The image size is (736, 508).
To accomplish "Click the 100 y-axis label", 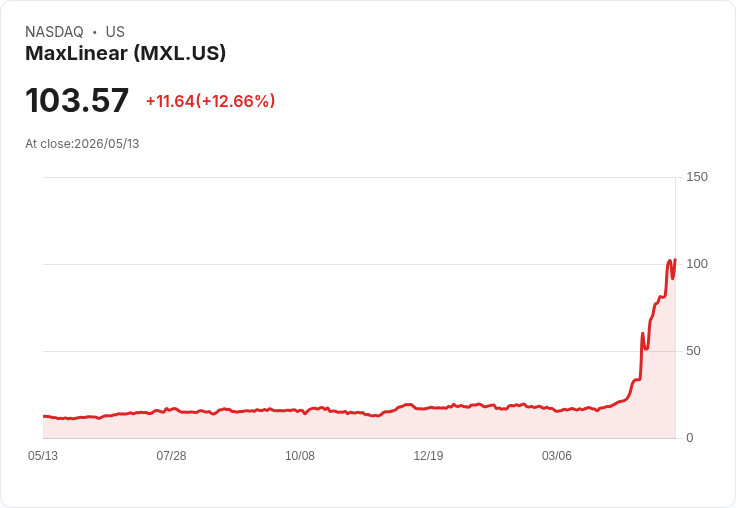I will pos(697,264).
